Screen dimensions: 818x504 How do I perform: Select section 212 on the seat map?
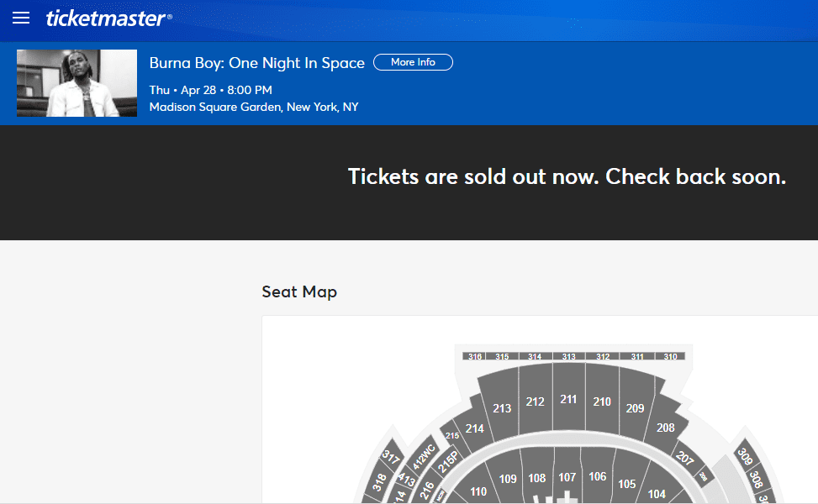[x=536, y=402]
